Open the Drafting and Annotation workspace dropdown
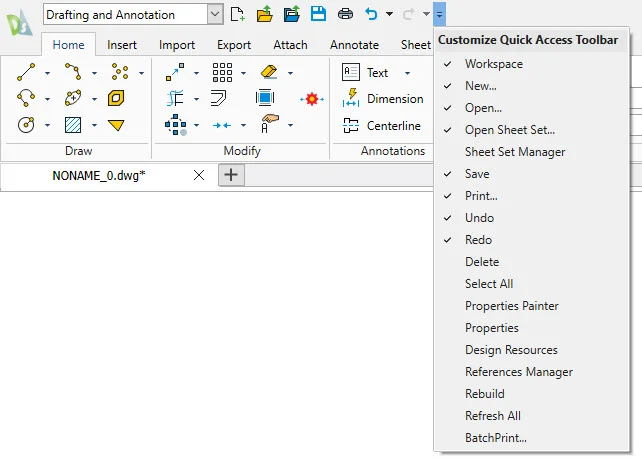Viewport: 642px width, 463px height. (215, 14)
